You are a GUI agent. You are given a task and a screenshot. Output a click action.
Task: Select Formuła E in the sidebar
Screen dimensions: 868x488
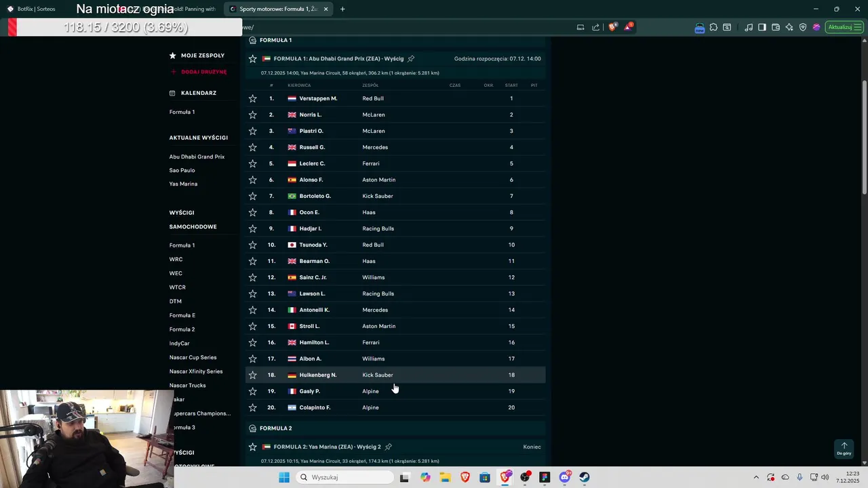pos(182,315)
